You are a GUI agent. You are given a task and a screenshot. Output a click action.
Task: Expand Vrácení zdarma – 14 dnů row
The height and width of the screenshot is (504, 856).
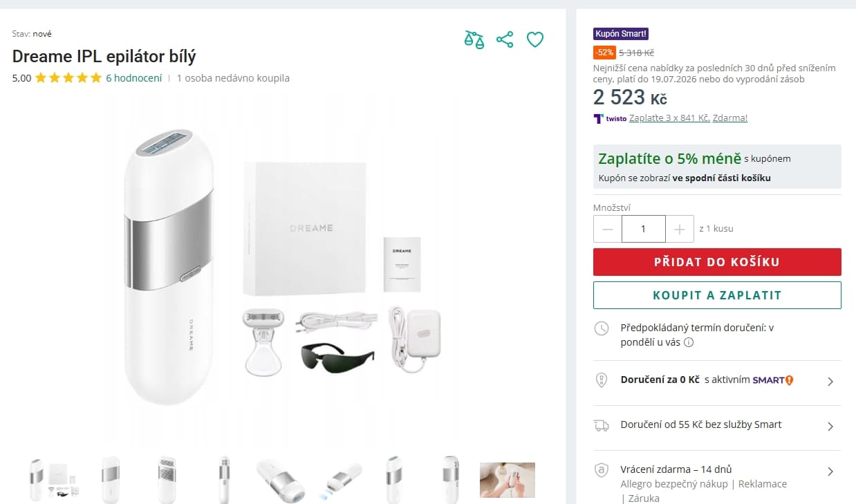pyautogui.click(x=717, y=477)
